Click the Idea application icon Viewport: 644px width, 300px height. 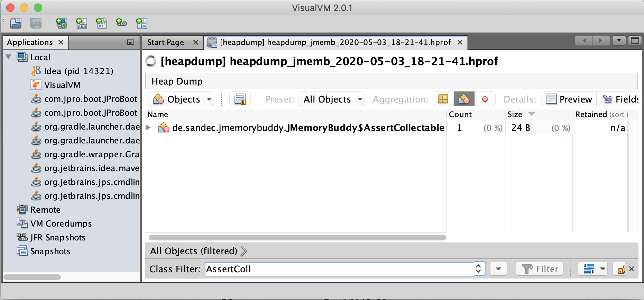[36, 71]
